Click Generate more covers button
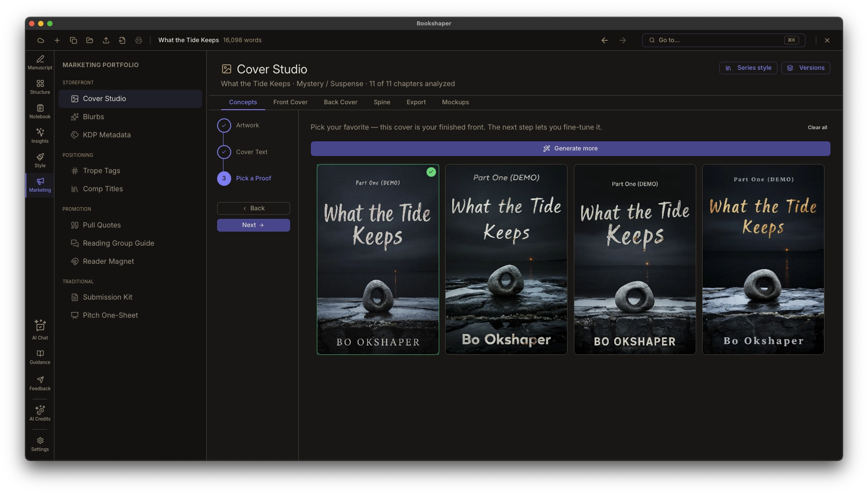This screenshot has width=868, height=494. 570,149
